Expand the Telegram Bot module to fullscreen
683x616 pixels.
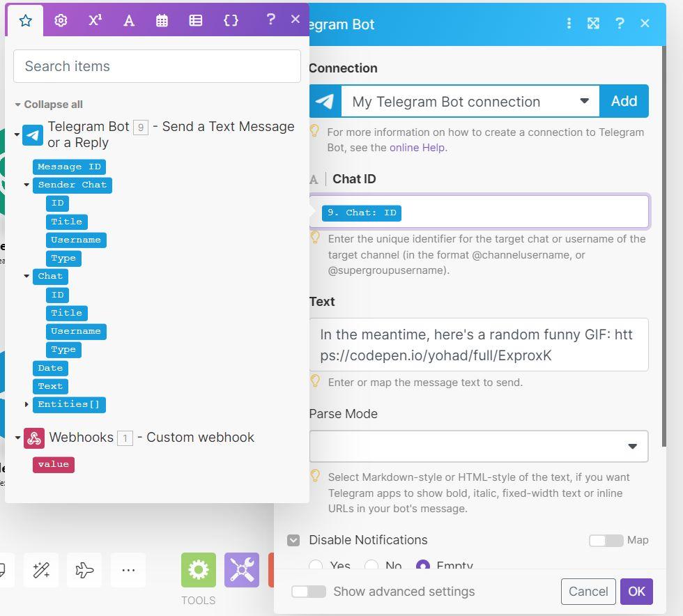click(x=593, y=24)
